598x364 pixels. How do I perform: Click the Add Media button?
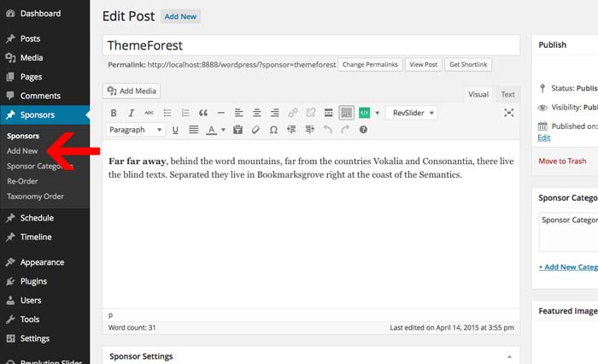click(132, 91)
